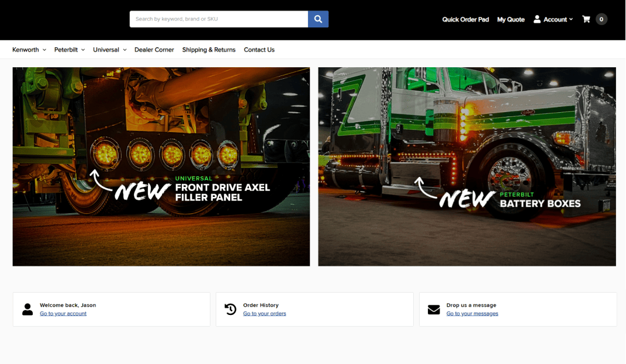Open Quick Order Pad
The height and width of the screenshot is (364, 626).
pyautogui.click(x=465, y=19)
